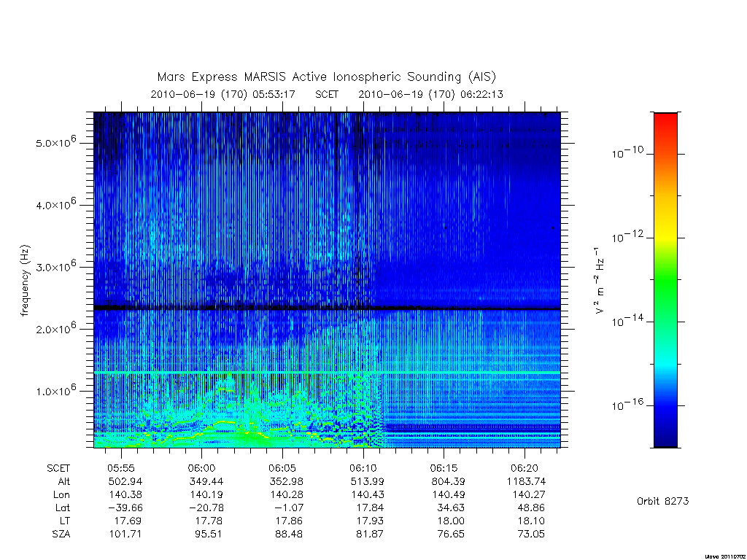Click the start timestamp 05:53:17 in the subtitle
This screenshot has width=747, height=560.
point(274,94)
